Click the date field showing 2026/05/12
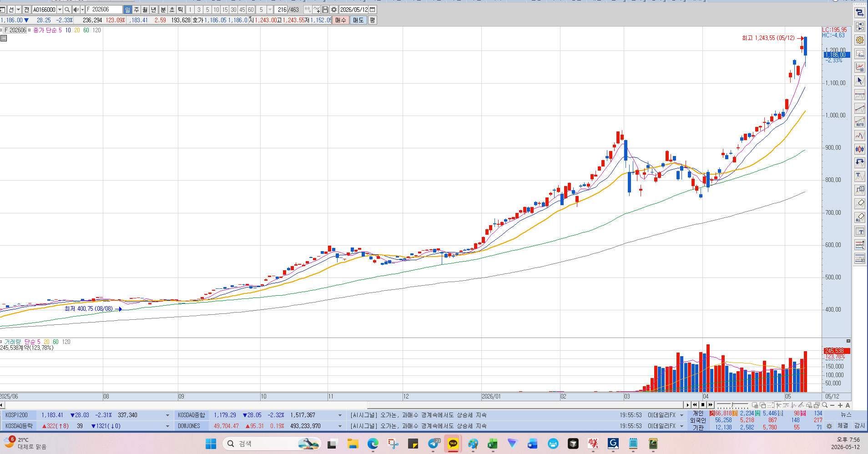 coord(354,10)
